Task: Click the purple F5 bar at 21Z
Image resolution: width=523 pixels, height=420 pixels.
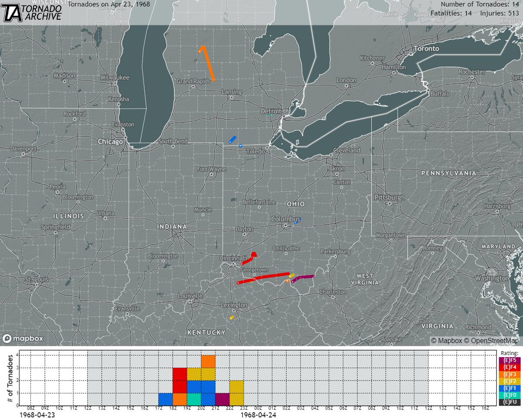Action: 222,399
